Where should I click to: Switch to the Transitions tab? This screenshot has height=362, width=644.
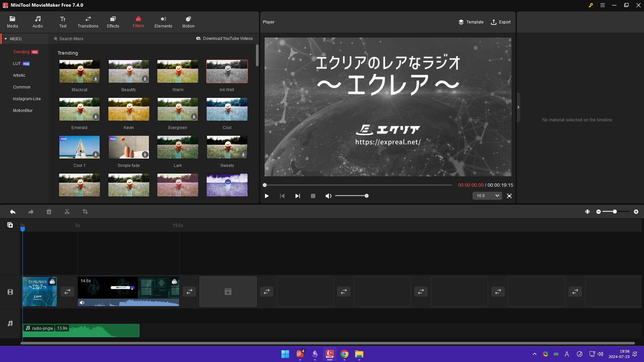point(88,22)
